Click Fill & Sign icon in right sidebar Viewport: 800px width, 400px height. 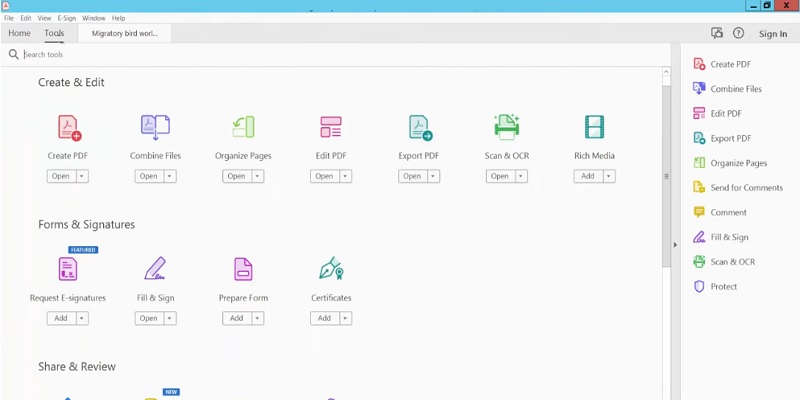click(x=699, y=237)
